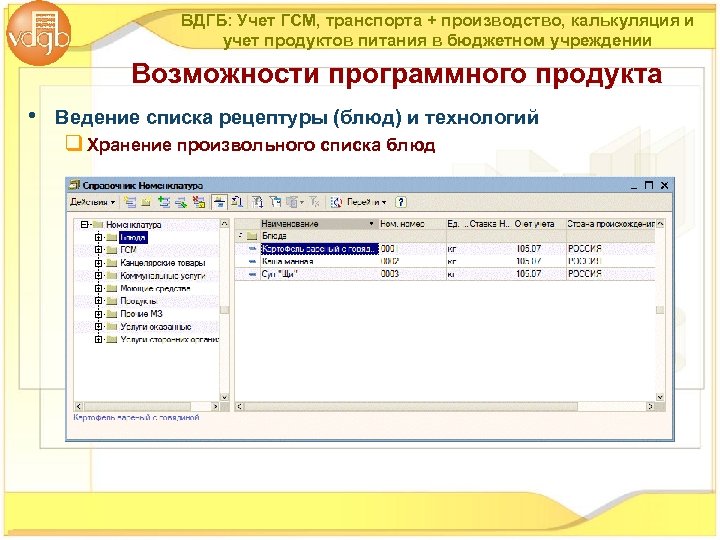This screenshot has height=540, width=720.
Task: Click the Перейти navigation icon
Action: point(337,202)
